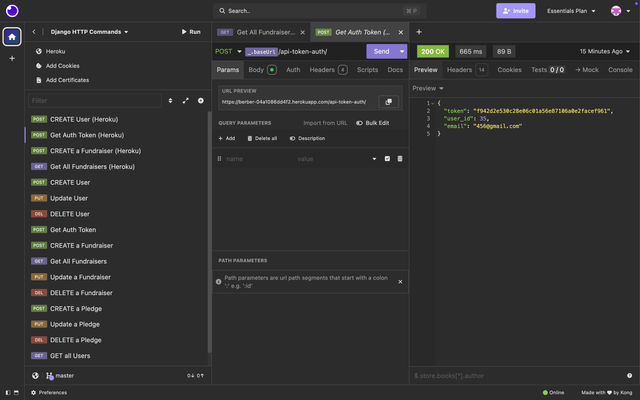
Task: Open the account menu arrow beside avatar
Action: click(x=628, y=11)
